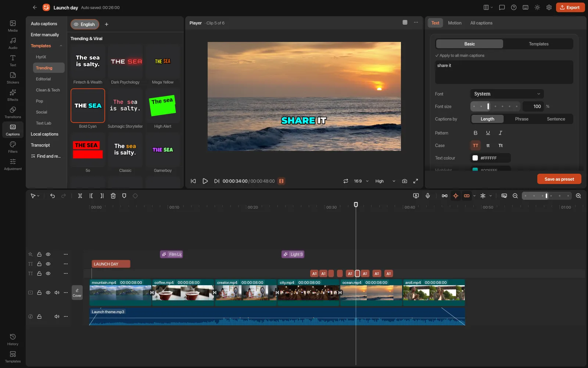Open the History panel
The width and height of the screenshot is (588, 368).
13,339
